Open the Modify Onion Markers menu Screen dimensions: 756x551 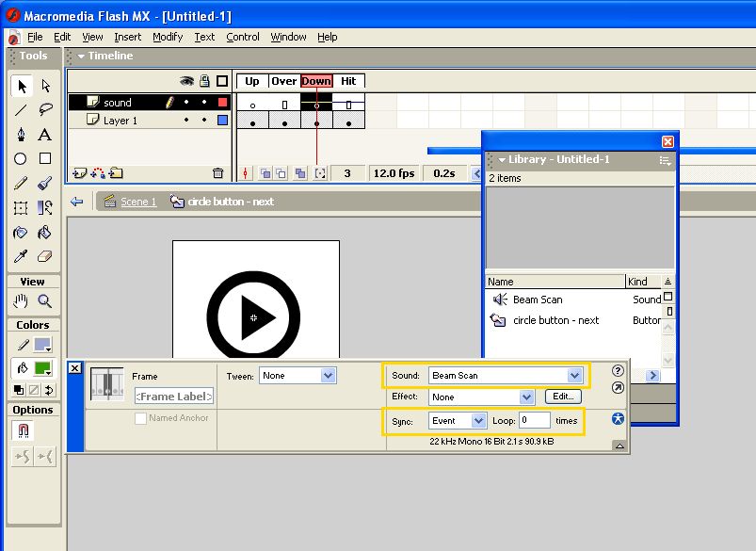pos(320,173)
